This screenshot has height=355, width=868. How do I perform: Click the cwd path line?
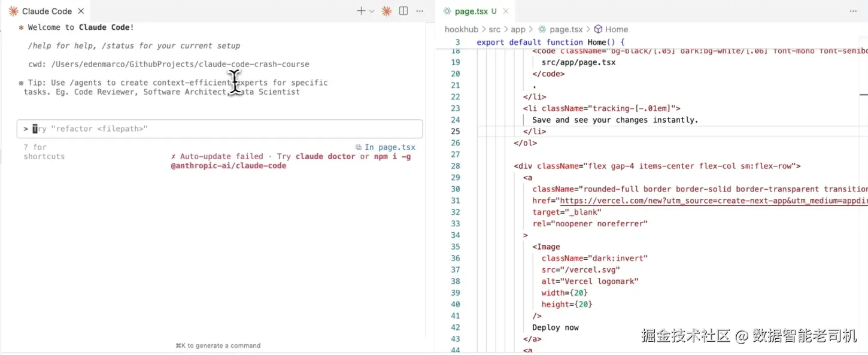[169, 64]
